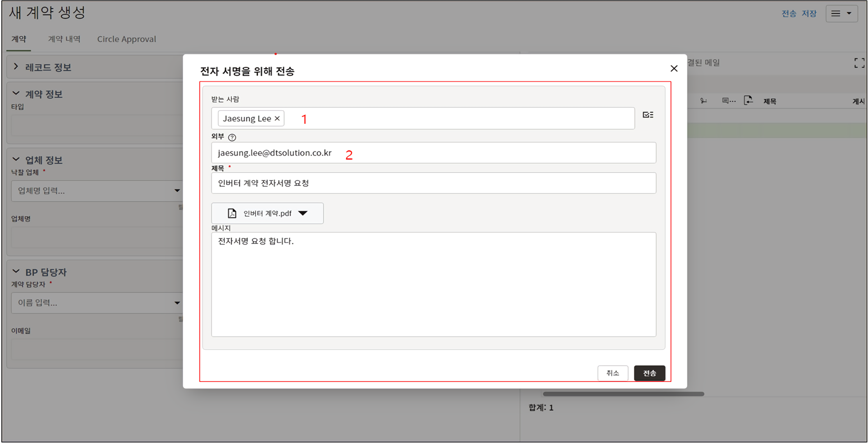Switch to the Circle Approval tab
868x443 pixels.
point(127,39)
